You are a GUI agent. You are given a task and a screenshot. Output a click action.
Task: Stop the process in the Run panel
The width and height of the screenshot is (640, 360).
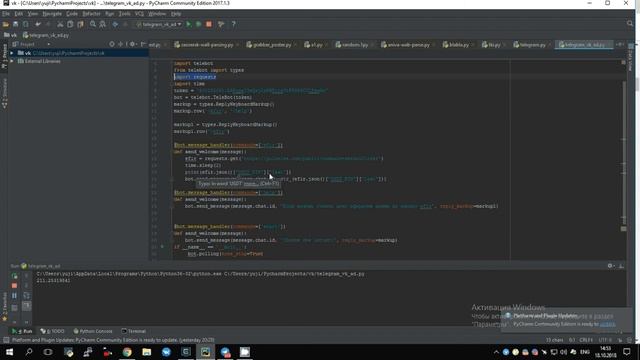point(14,286)
